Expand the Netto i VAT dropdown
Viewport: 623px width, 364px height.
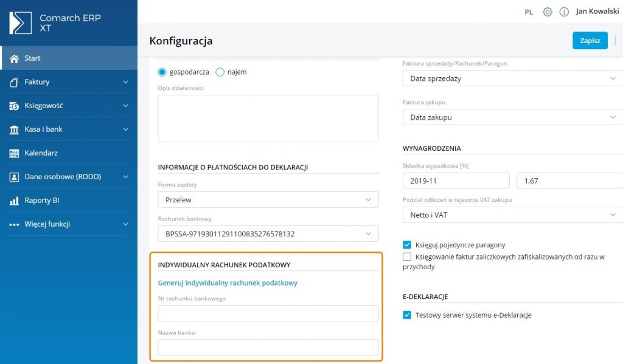click(x=512, y=215)
